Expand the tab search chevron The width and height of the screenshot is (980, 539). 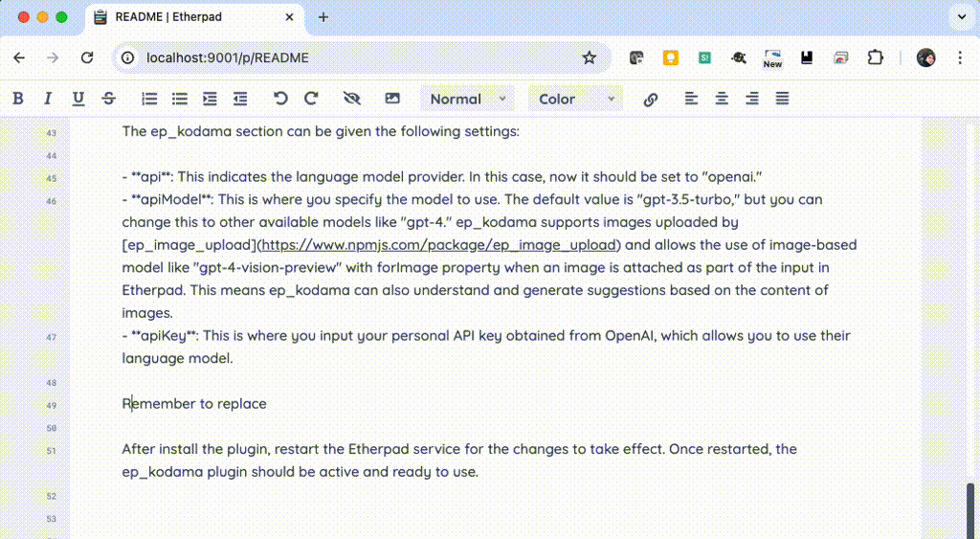pyautogui.click(x=962, y=17)
